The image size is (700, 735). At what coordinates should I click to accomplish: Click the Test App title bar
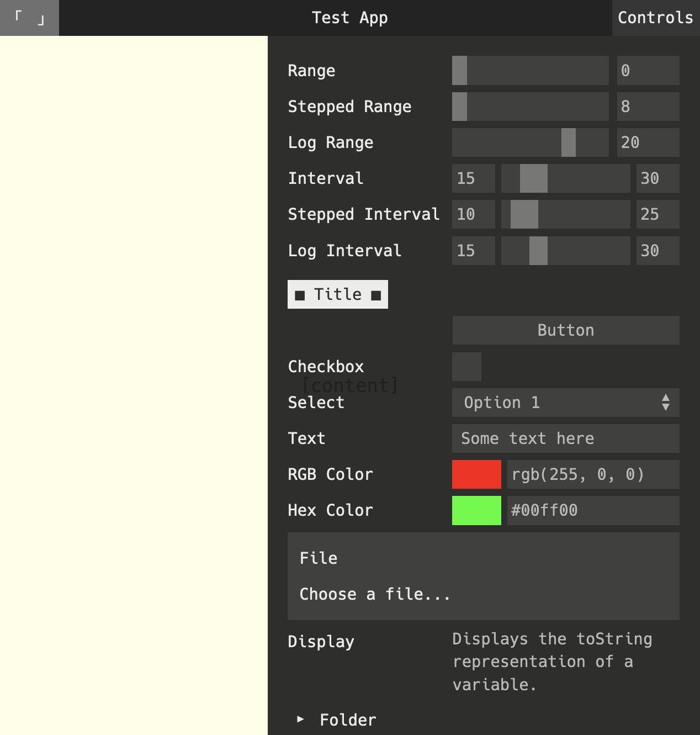[349, 18]
